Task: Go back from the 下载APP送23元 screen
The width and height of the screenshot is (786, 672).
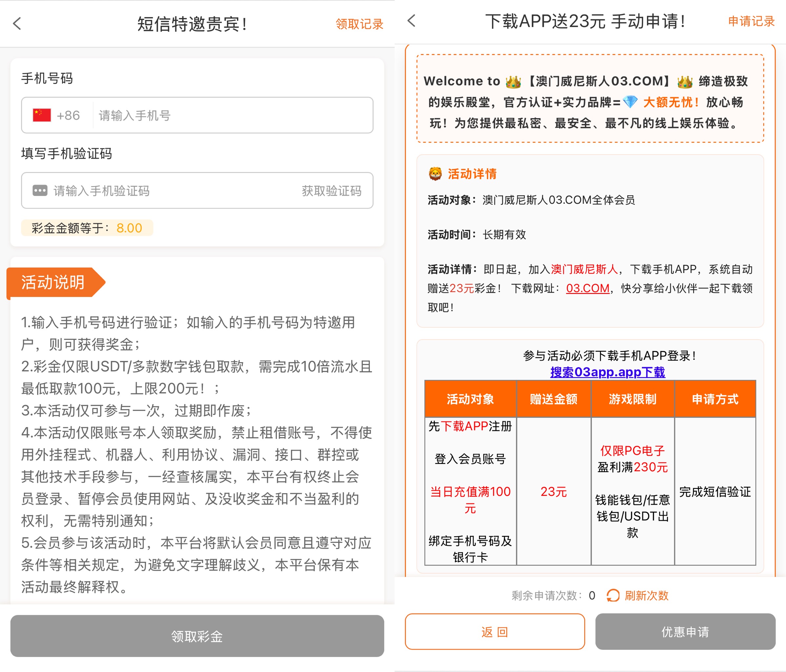Action: (412, 21)
